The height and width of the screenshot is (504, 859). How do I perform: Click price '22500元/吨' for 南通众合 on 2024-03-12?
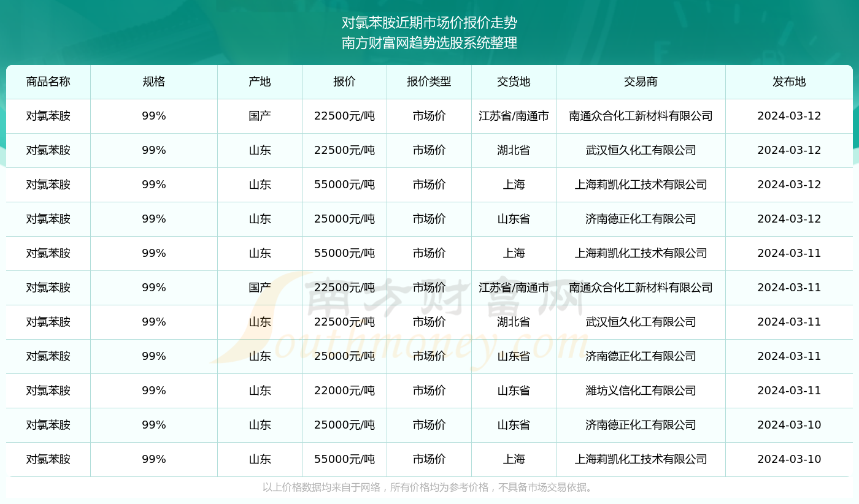tap(344, 116)
